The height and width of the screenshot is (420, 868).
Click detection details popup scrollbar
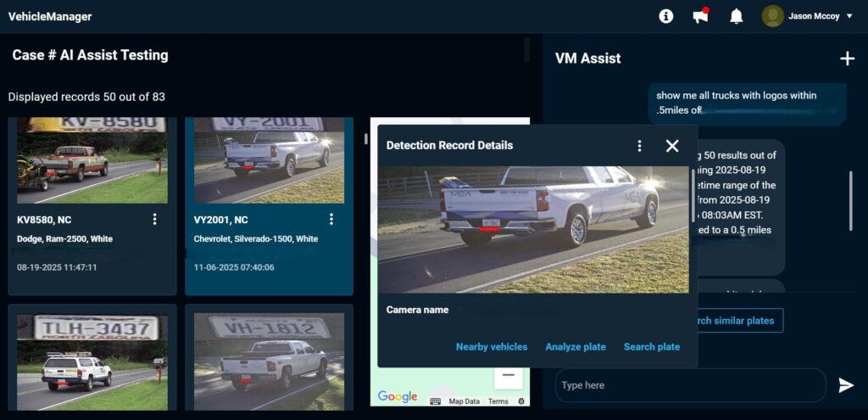(x=693, y=196)
